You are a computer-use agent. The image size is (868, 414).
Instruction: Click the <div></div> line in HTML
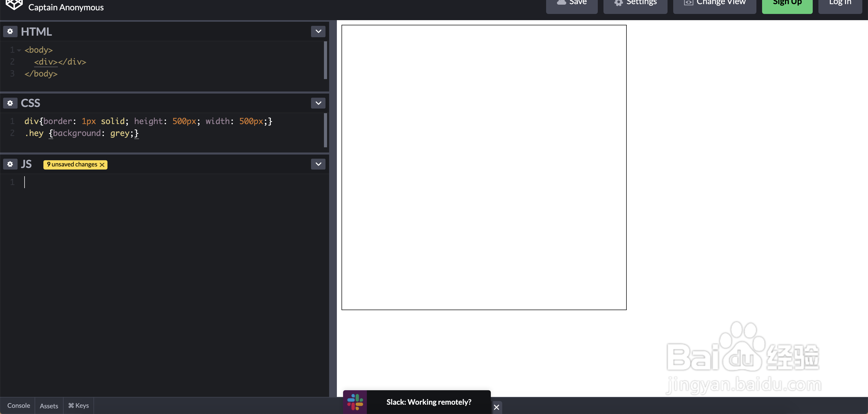coord(60,62)
